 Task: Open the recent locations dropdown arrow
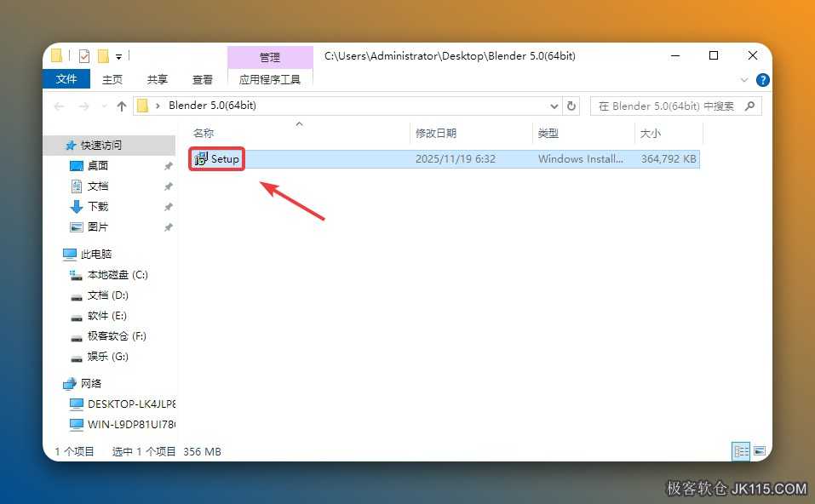coord(104,106)
